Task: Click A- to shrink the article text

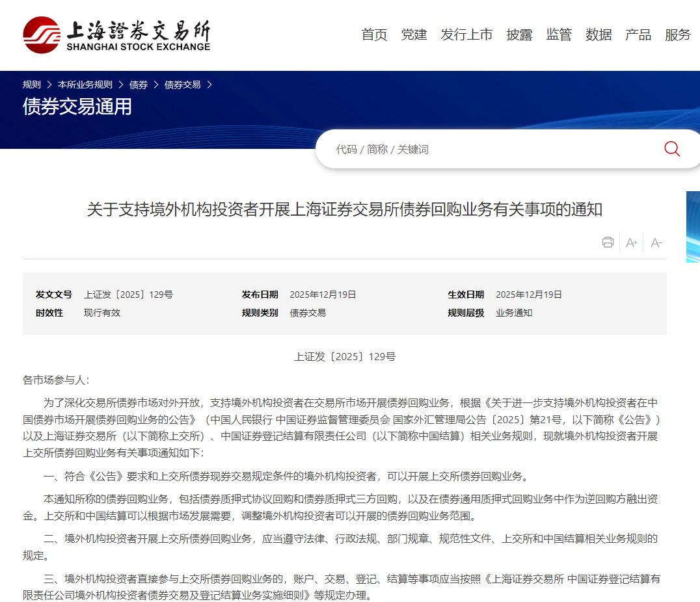Action: pos(656,242)
